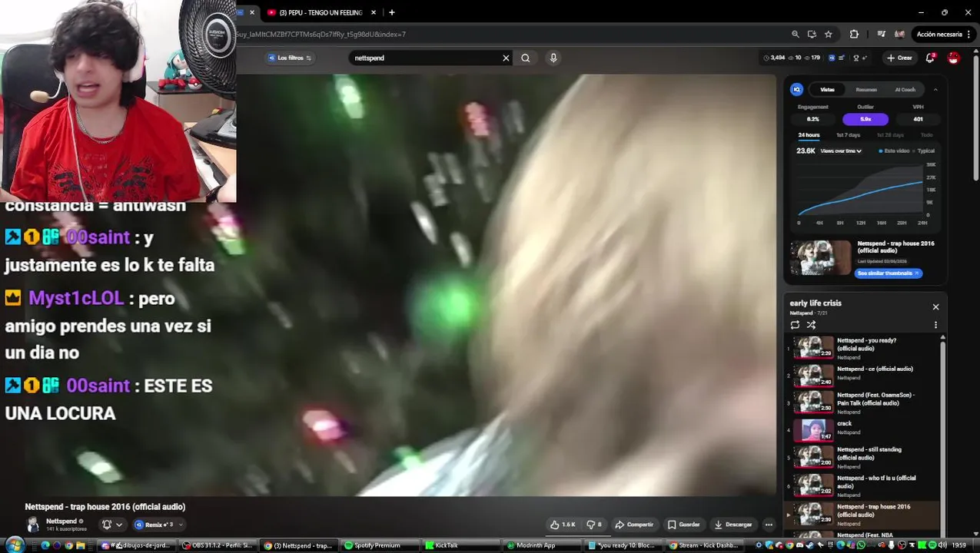Click the Compartir share button

[634, 525]
